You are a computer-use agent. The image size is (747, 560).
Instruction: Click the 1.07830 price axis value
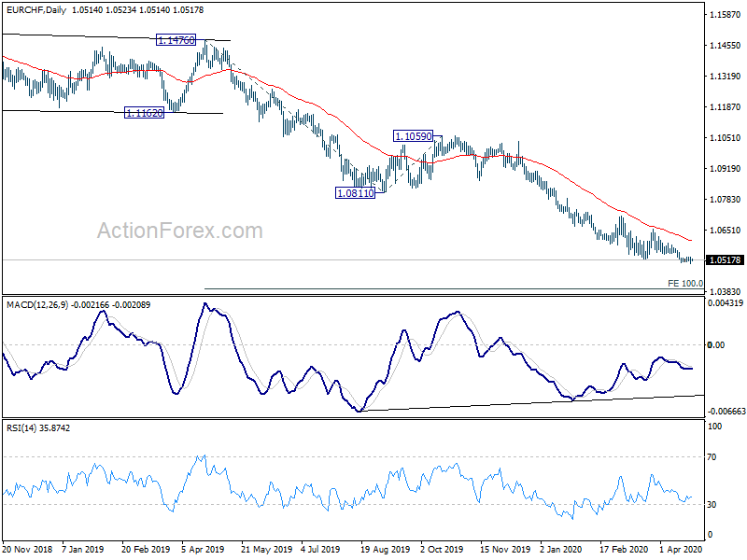(x=726, y=200)
